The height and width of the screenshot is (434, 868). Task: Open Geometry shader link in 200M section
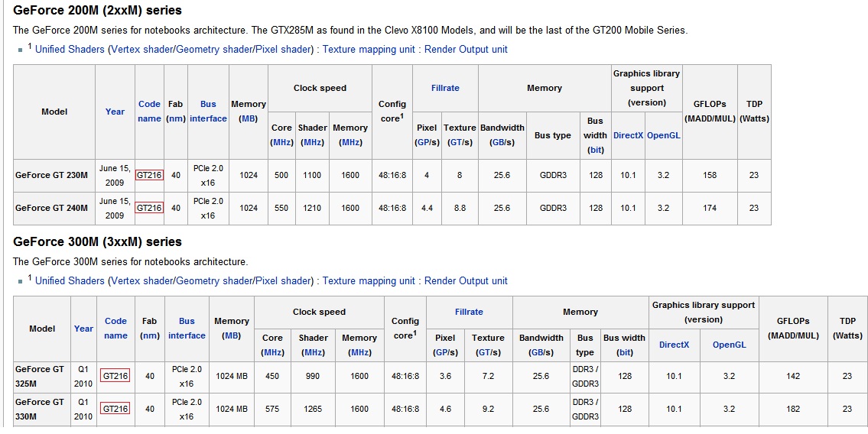point(214,49)
